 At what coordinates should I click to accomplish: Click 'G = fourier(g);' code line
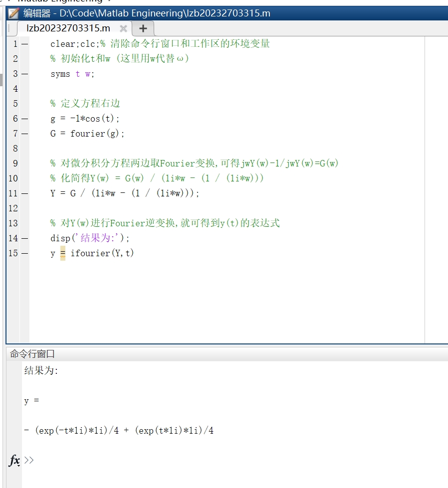click(87, 134)
